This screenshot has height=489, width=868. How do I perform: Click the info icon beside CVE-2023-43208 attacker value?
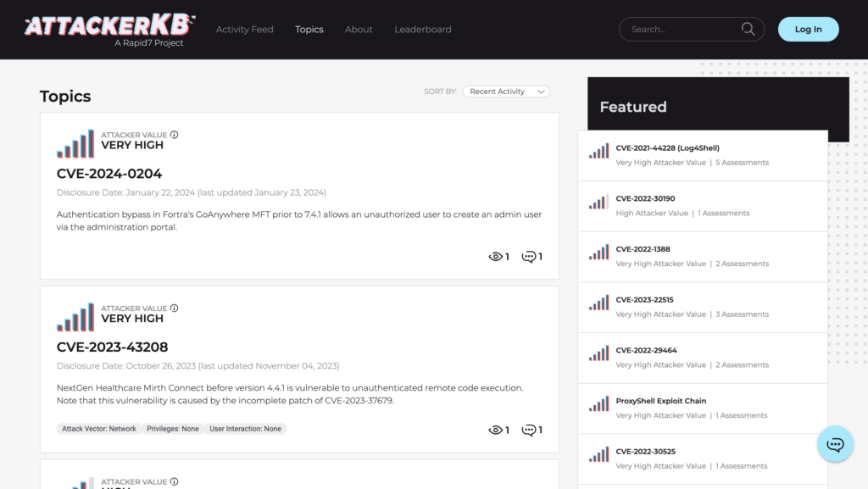coord(175,308)
